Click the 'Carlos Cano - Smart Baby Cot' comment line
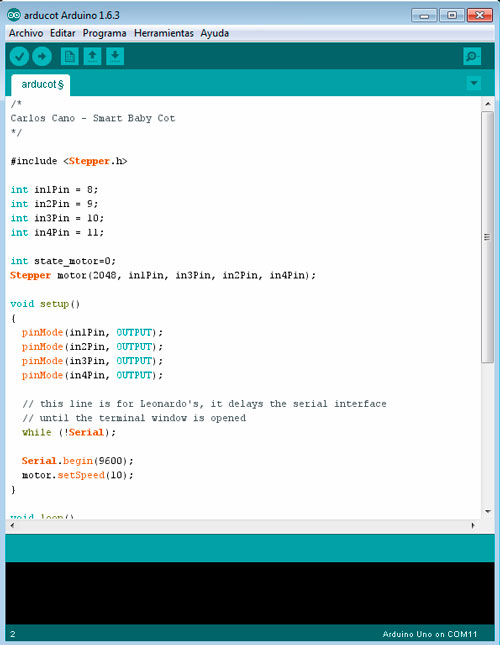The image size is (500, 645). [x=93, y=118]
